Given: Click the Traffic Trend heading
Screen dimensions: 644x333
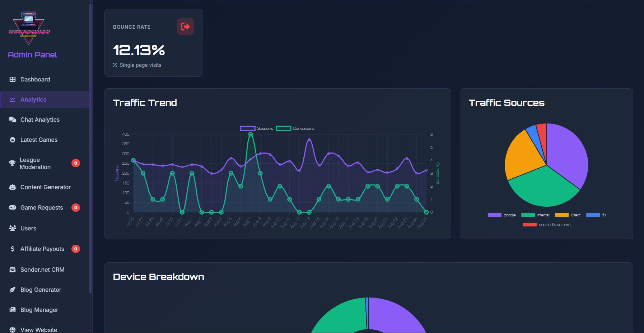Looking at the screenshot, I should [145, 103].
